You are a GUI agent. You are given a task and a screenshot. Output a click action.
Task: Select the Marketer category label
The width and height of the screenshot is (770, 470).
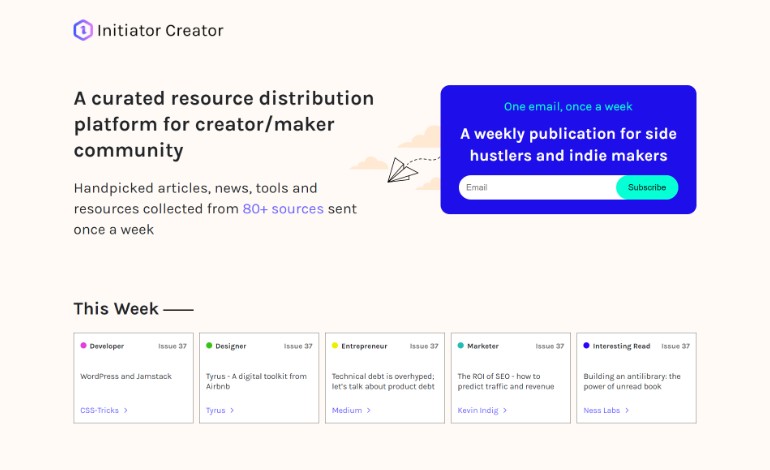tap(483, 346)
